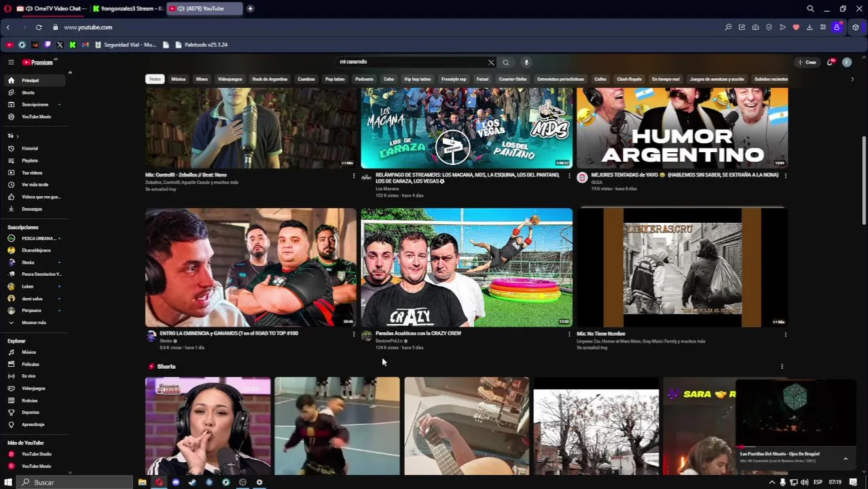Expand the Tú section chevron
This screenshot has width=868, height=489.
[17, 136]
